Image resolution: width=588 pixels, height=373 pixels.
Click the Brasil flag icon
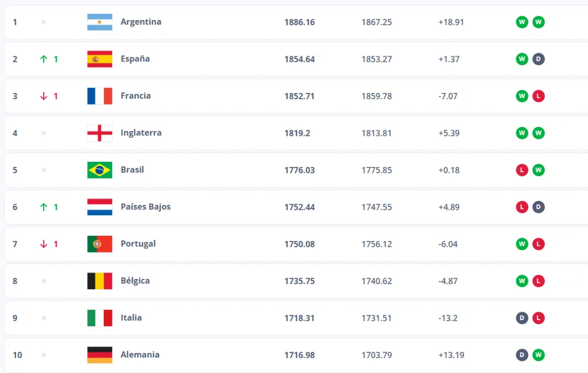[99, 170]
